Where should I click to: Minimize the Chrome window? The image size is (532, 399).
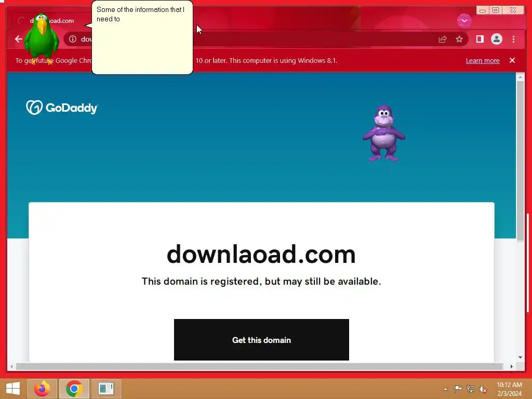(x=482, y=10)
